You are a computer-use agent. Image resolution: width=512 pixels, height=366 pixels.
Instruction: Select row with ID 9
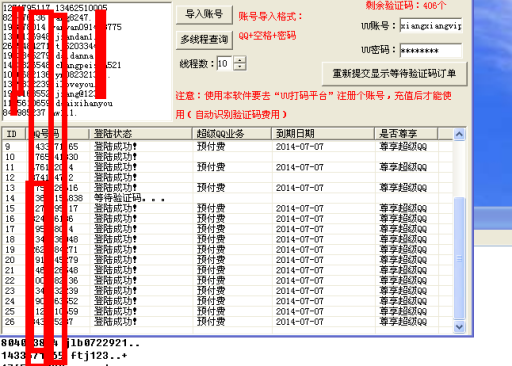(227, 147)
